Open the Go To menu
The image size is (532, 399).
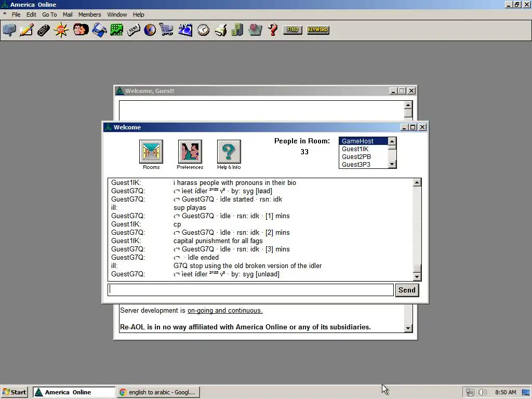pyautogui.click(x=49, y=15)
